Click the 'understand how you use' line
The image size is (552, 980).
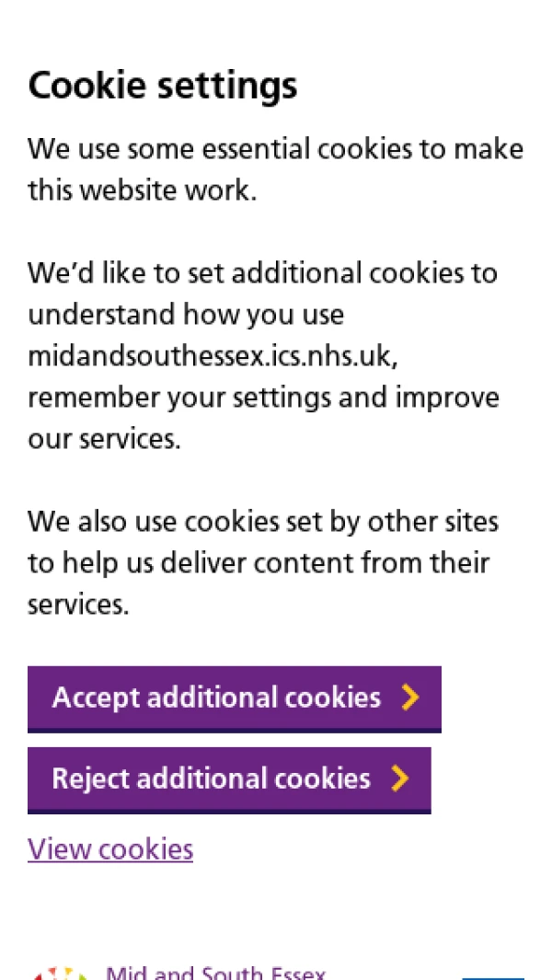coord(186,315)
